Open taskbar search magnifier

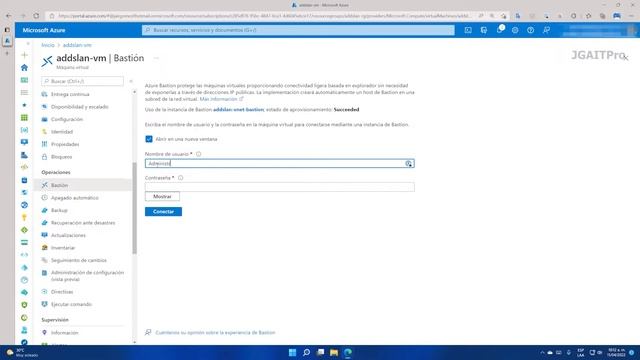[x=306, y=353]
